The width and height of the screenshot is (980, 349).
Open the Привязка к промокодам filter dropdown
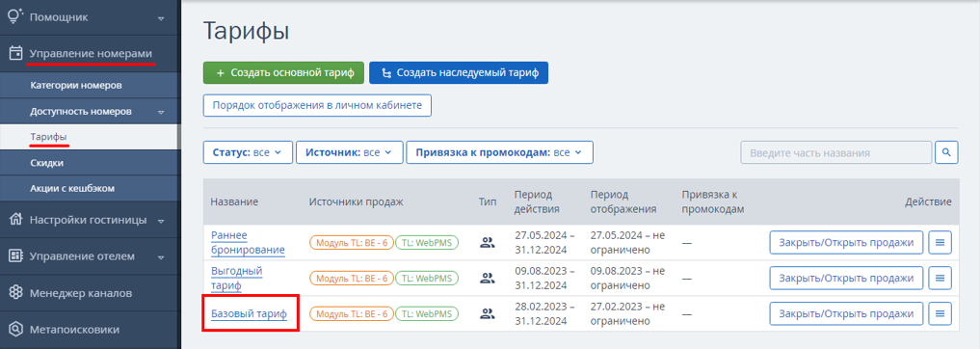coord(499,152)
